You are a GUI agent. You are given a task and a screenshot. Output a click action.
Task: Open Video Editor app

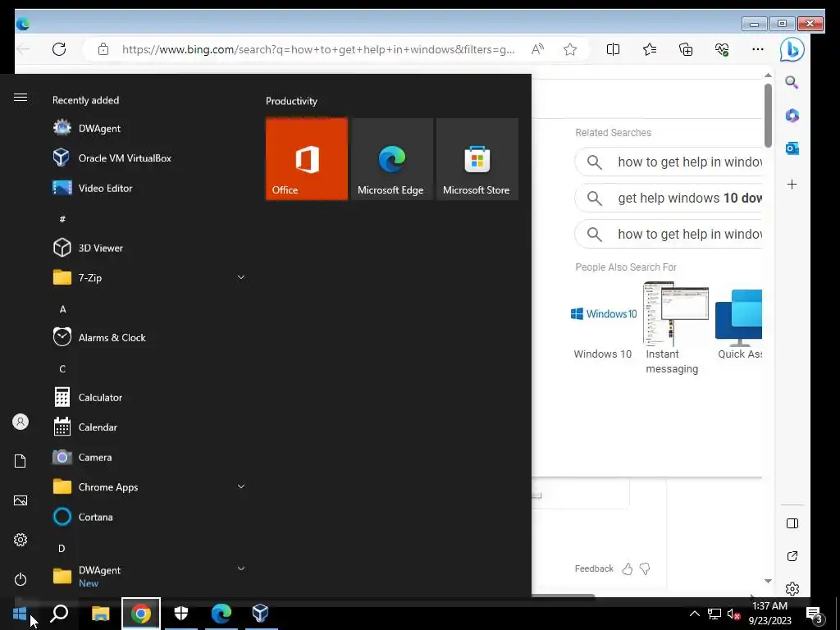(x=149, y=188)
